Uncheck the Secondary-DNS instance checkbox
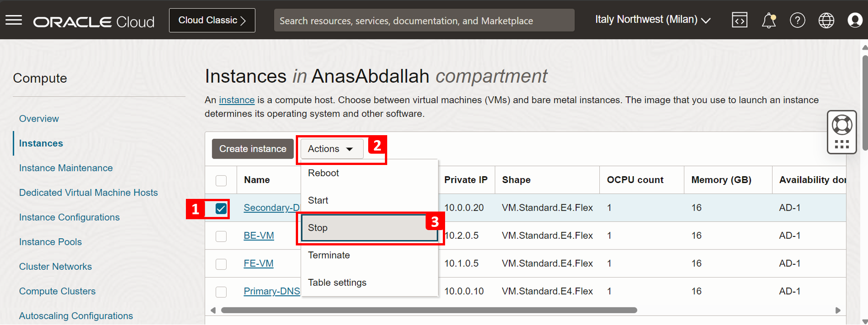Viewport: 868px width, 325px height. click(x=221, y=208)
